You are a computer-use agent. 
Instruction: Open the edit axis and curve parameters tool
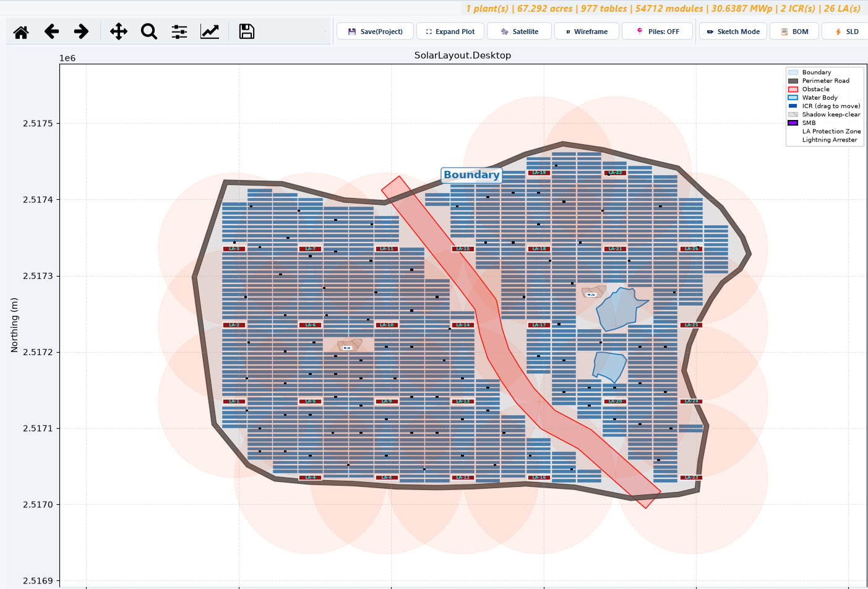(x=210, y=32)
